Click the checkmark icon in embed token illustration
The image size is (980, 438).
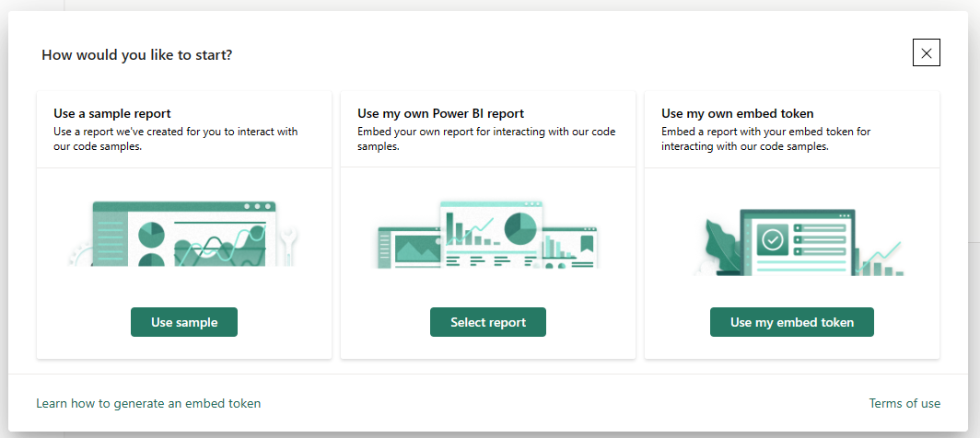click(x=773, y=239)
